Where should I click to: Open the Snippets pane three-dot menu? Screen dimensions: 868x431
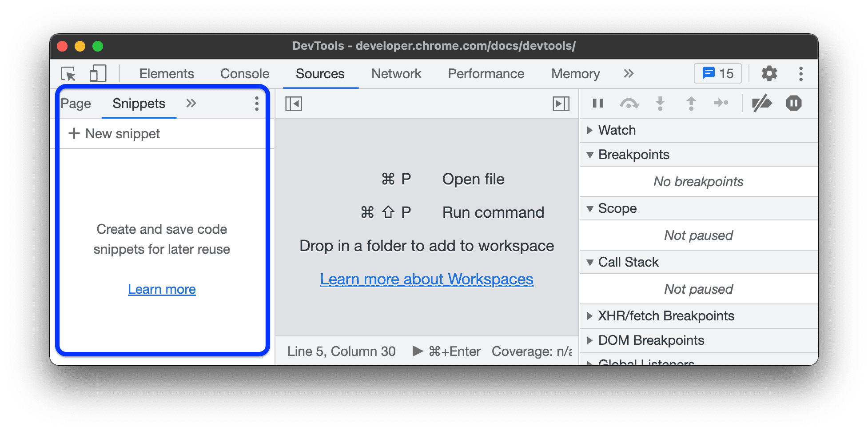click(256, 104)
